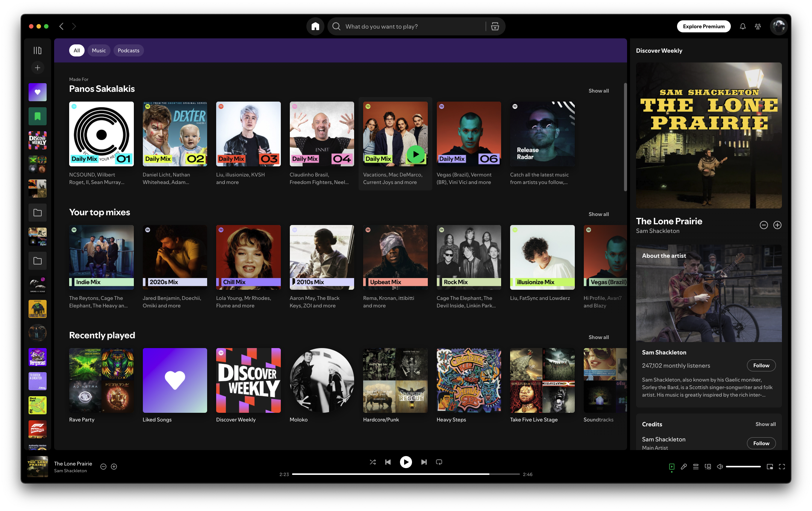Screen dimensions: 812x511
Task: Follow Sam Shackleton in About the artist
Action: tap(761, 365)
